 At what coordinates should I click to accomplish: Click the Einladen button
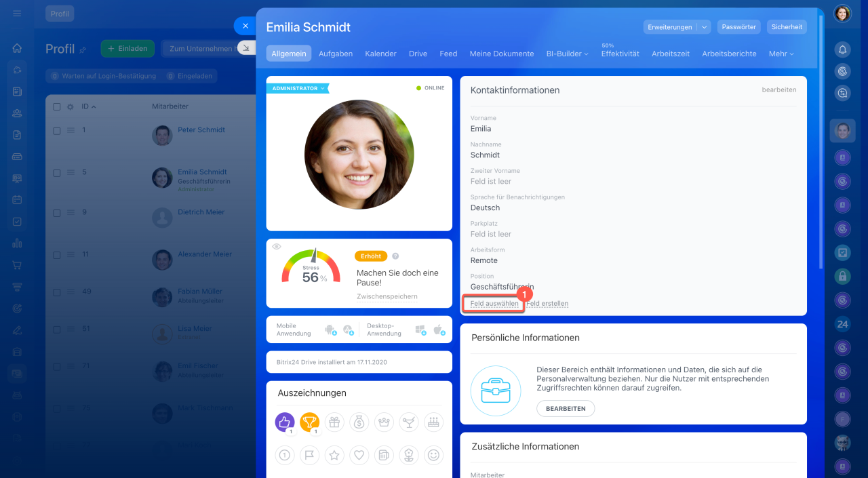[127, 49]
